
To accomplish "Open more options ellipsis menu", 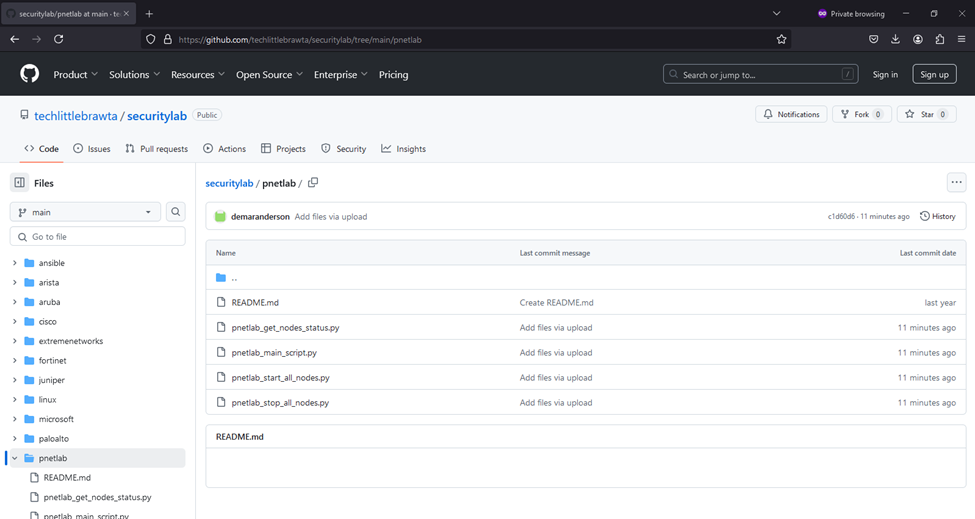I will click(956, 182).
